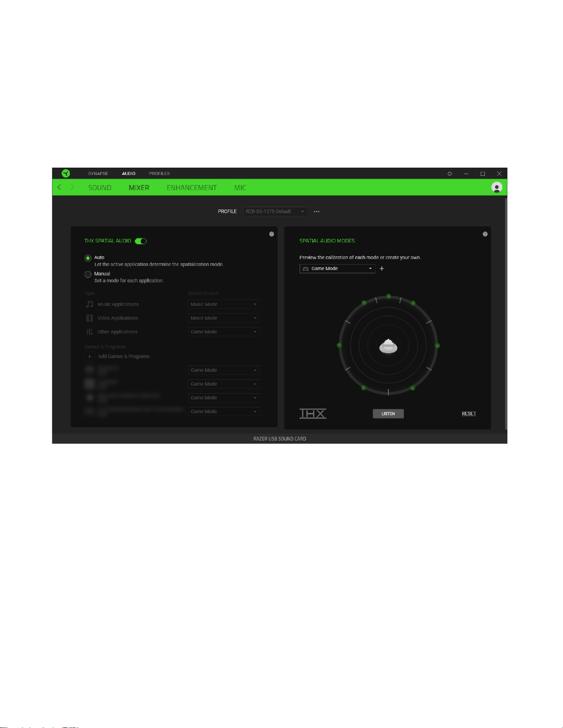The width and height of the screenshot is (563, 728).
Task: Open third program's Game Mode dropdown
Action: click(x=224, y=398)
